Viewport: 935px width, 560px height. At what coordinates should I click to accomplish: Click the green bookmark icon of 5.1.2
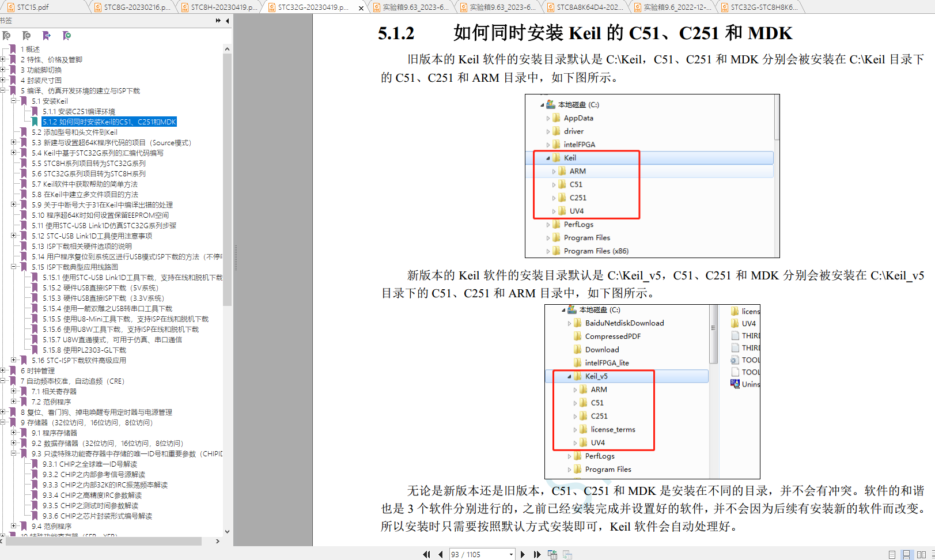click(35, 122)
